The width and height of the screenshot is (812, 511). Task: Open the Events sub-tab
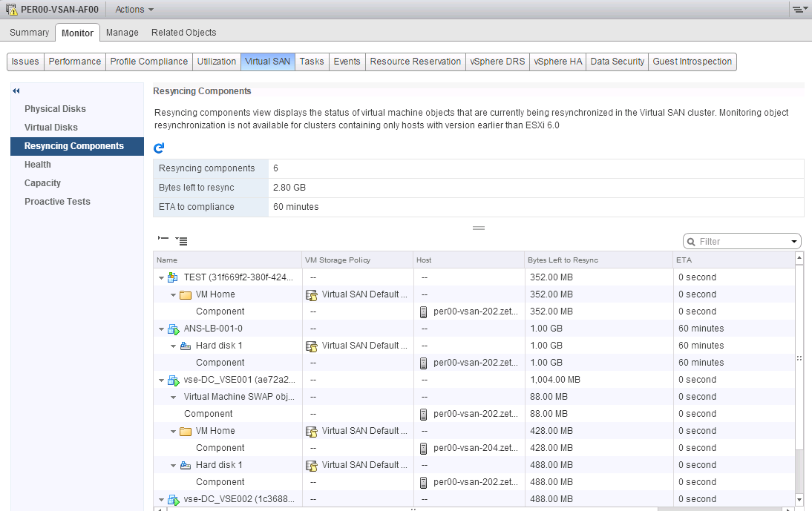click(347, 62)
